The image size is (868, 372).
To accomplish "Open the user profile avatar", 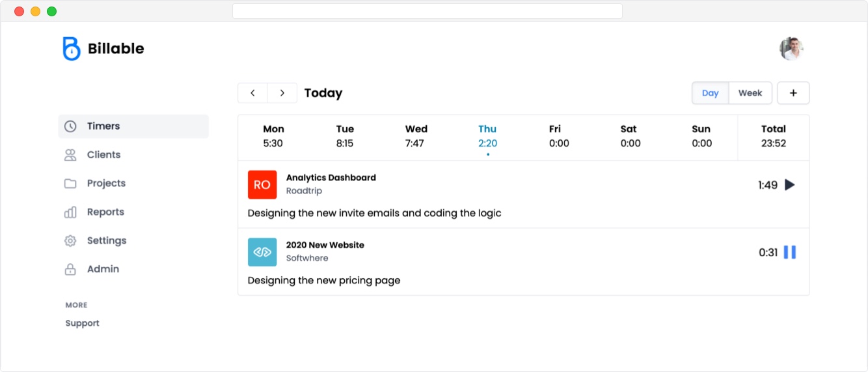I will coord(791,49).
